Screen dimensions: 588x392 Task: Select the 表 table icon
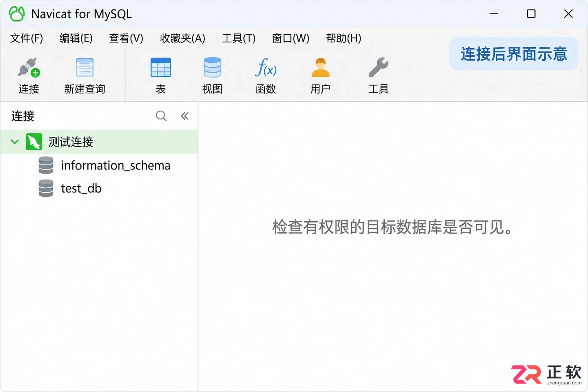161,67
